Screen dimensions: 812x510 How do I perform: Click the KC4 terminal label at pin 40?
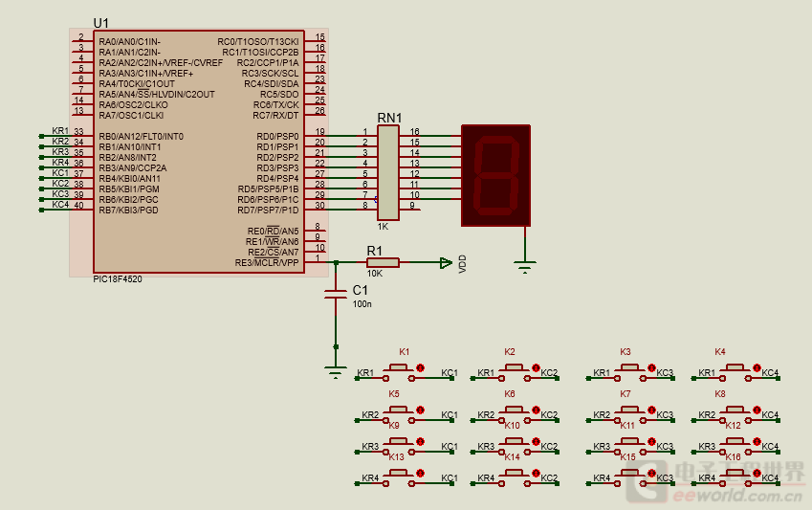(60, 205)
